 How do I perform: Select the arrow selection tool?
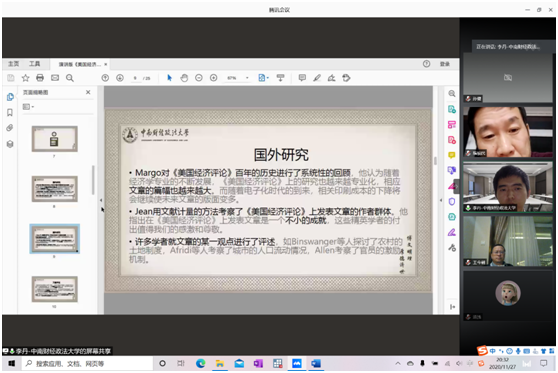pyautogui.click(x=169, y=78)
